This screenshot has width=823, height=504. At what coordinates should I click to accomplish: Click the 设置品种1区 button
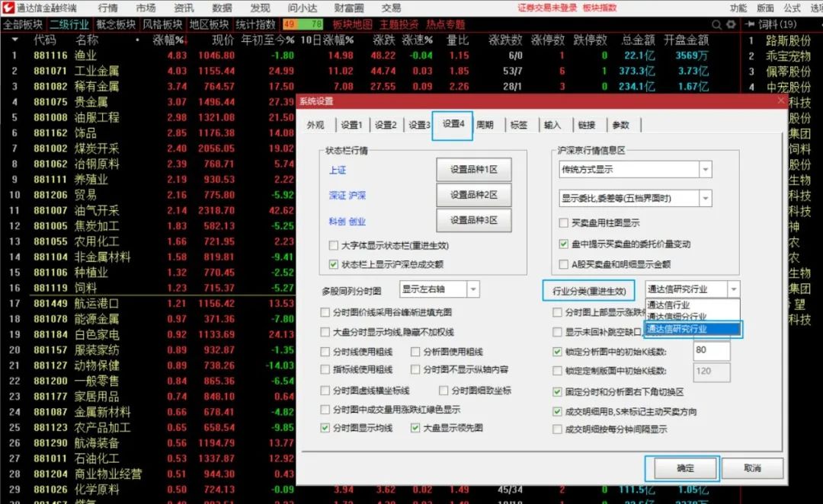[473, 170]
